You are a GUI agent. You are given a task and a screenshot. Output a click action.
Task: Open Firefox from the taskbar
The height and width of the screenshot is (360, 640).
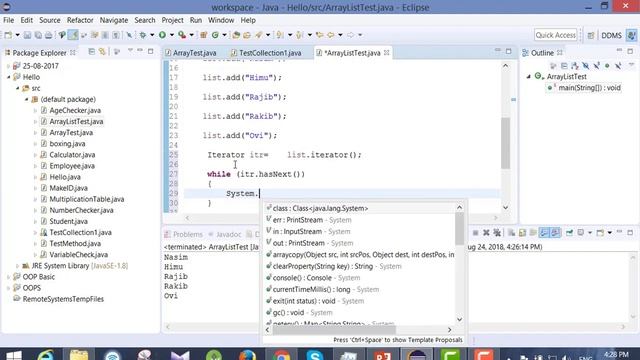point(248,355)
